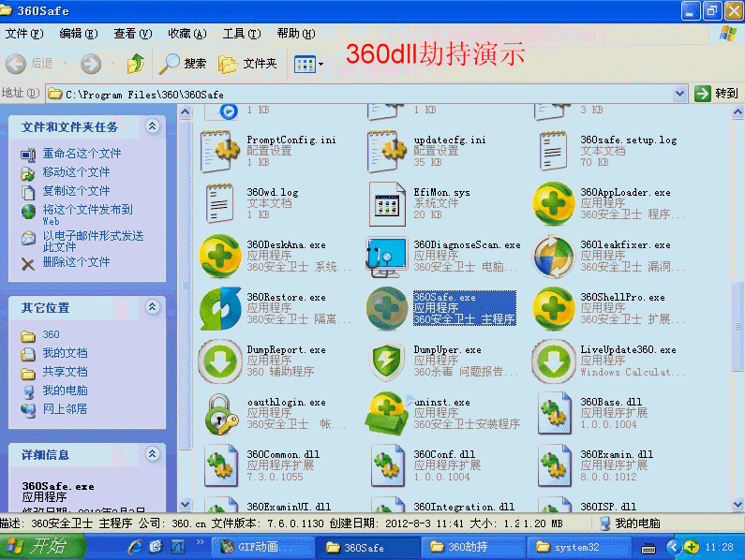745x560 pixels.
Task: Go to 网上邻居 in other places
Action: point(65,409)
